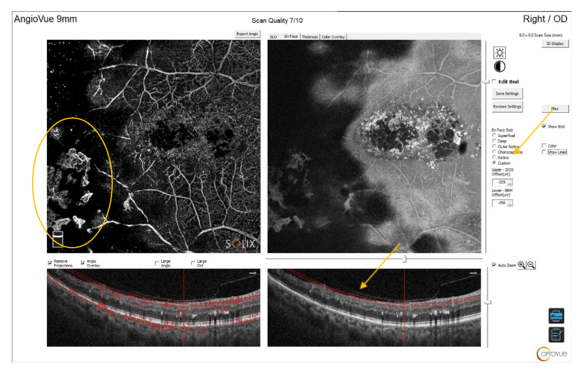Open Lower offset ellipsis picker
This screenshot has height=369, width=588.
[510, 203]
